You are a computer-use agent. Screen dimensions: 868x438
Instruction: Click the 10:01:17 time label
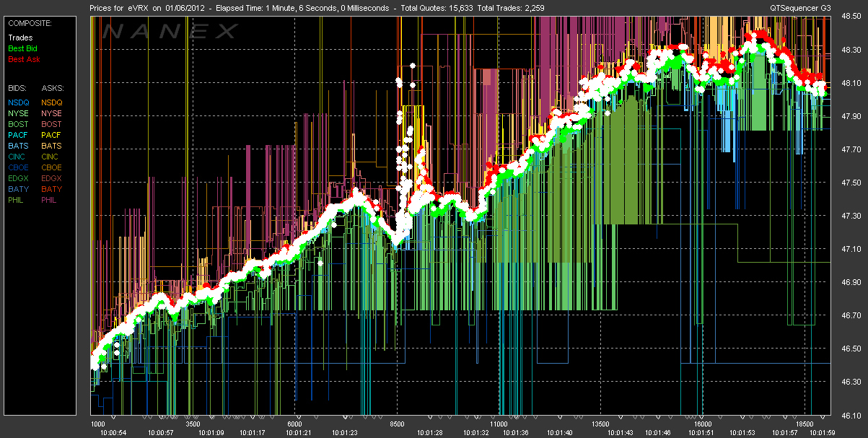click(252, 433)
